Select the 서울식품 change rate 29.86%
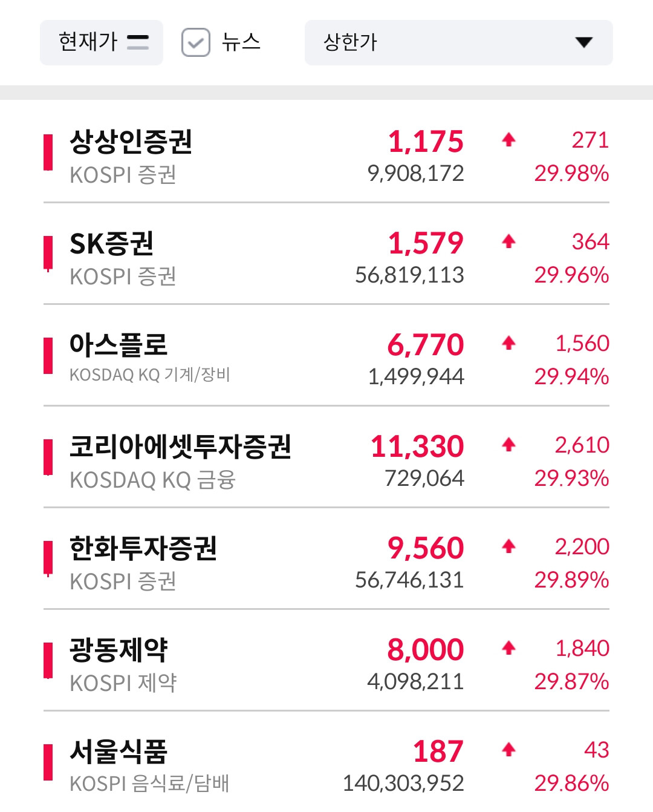The height and width of the screenshot is (812, 653). (x=571, y=784)
